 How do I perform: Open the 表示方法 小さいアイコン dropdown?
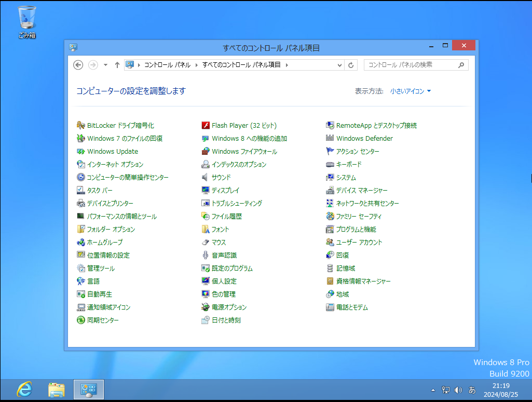(410, 91)
